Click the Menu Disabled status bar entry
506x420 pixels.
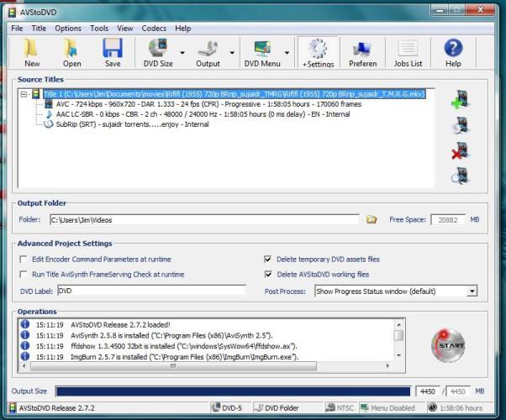coord(387,407)
